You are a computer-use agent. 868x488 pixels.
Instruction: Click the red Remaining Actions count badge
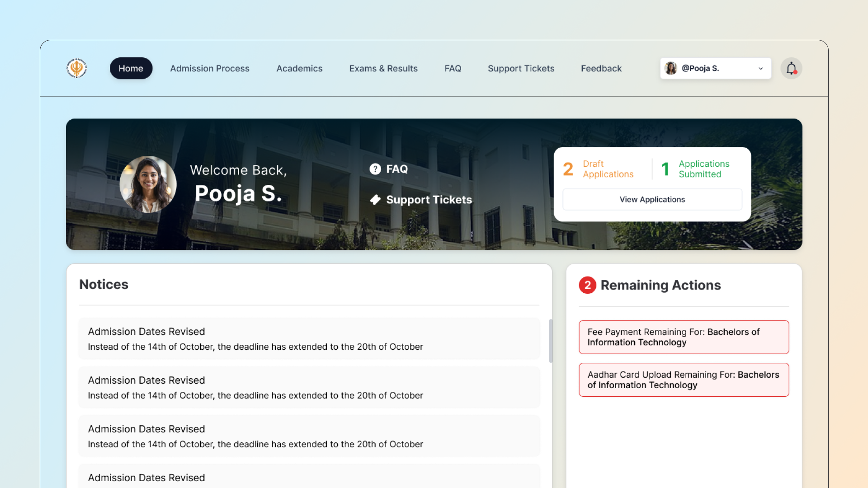(x=587, y=285)
